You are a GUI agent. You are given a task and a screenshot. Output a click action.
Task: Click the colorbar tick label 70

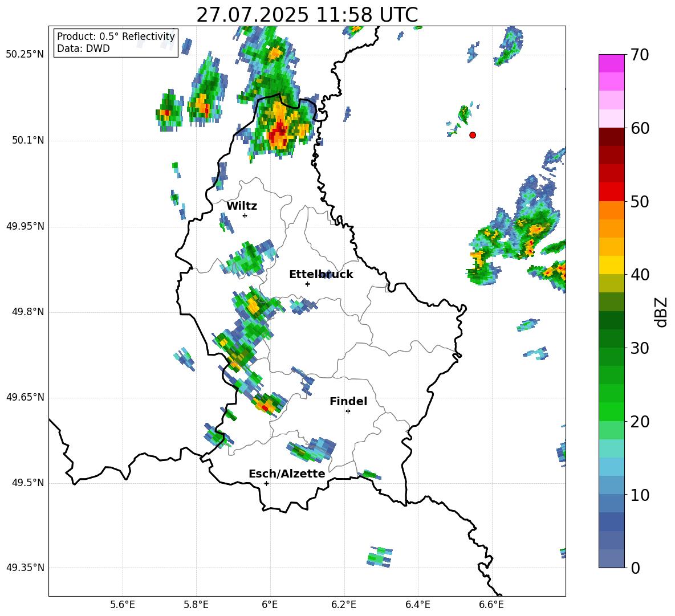tap(640, 55)
